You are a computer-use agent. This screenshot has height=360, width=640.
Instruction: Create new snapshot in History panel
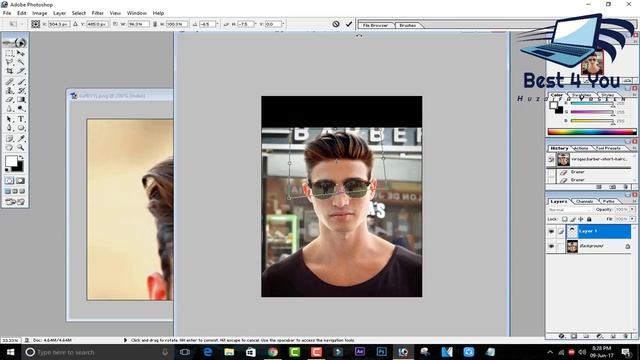(x=613, y=187)
